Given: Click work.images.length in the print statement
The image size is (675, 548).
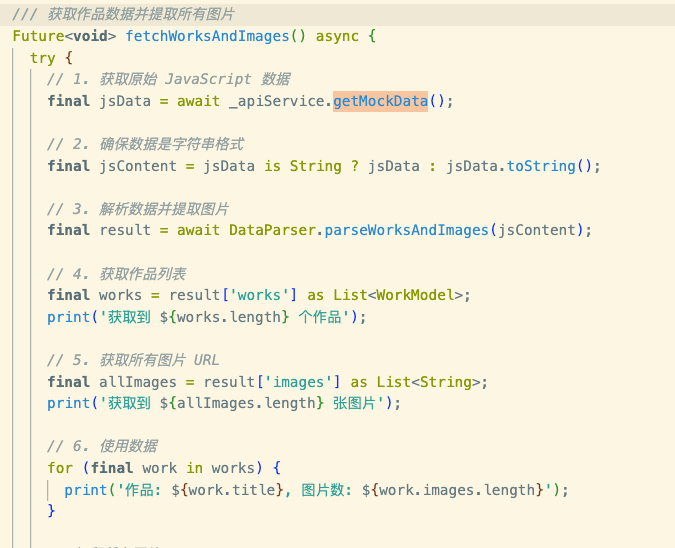Looking at the screenshot, I should pos(457,490).
